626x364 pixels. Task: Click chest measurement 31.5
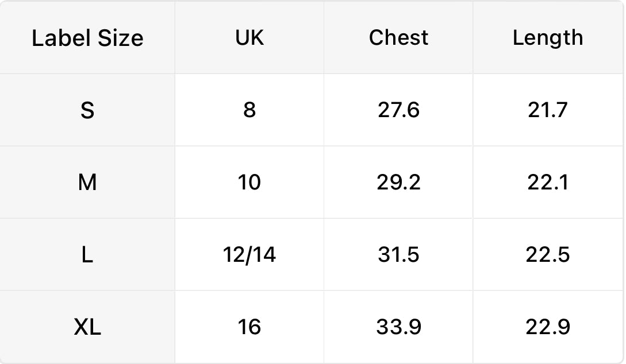tap(398, 254)
